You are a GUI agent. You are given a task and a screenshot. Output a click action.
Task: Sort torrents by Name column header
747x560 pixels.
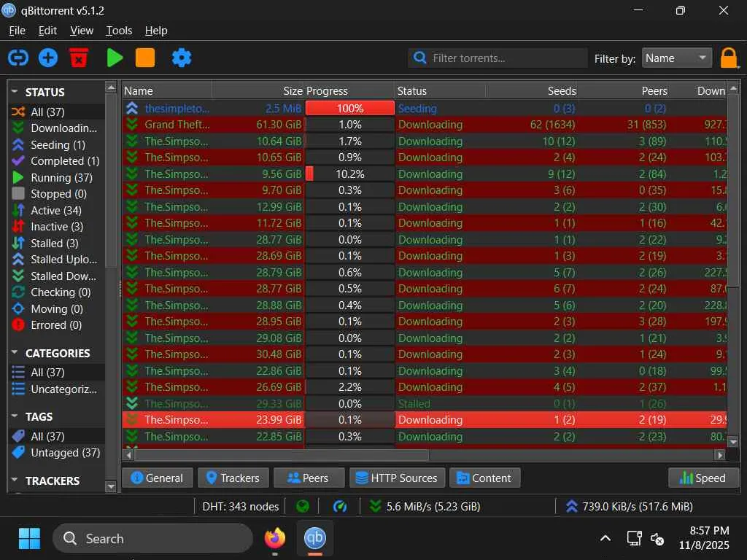pos(167,91)
